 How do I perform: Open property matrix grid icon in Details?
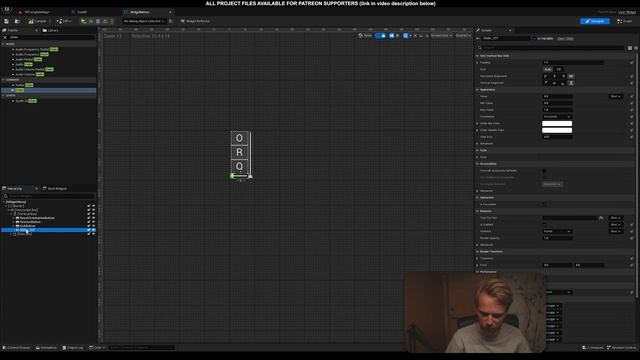click(630, 48)
